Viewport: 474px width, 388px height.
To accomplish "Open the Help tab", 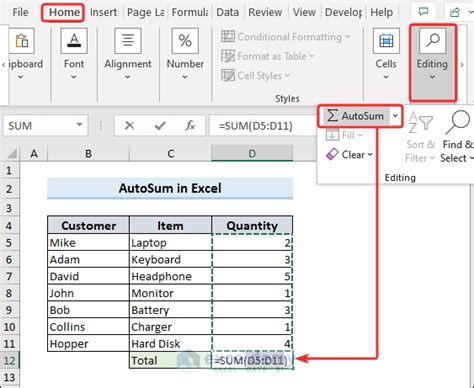I will [381, 12].
